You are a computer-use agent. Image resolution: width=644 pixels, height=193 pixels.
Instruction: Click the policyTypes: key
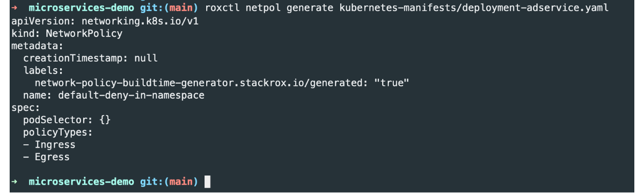57,132
